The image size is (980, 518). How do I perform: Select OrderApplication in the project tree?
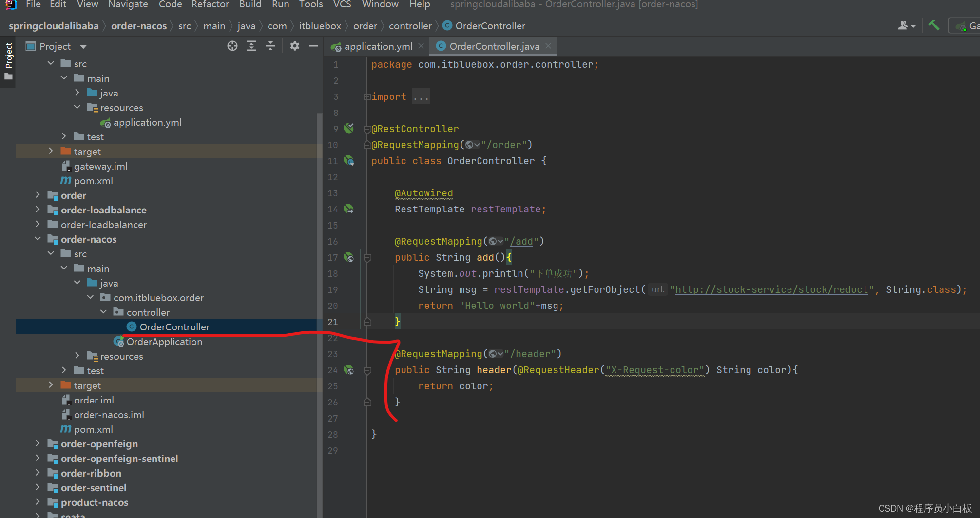(164, 342)
